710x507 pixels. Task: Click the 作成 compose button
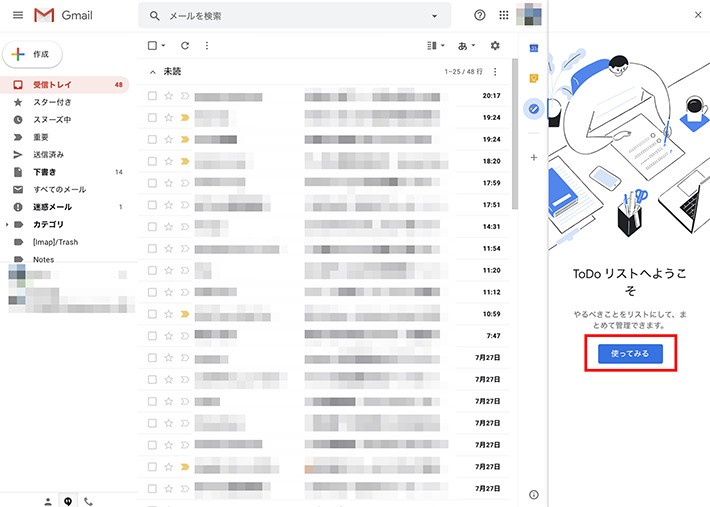click(33, 54)
